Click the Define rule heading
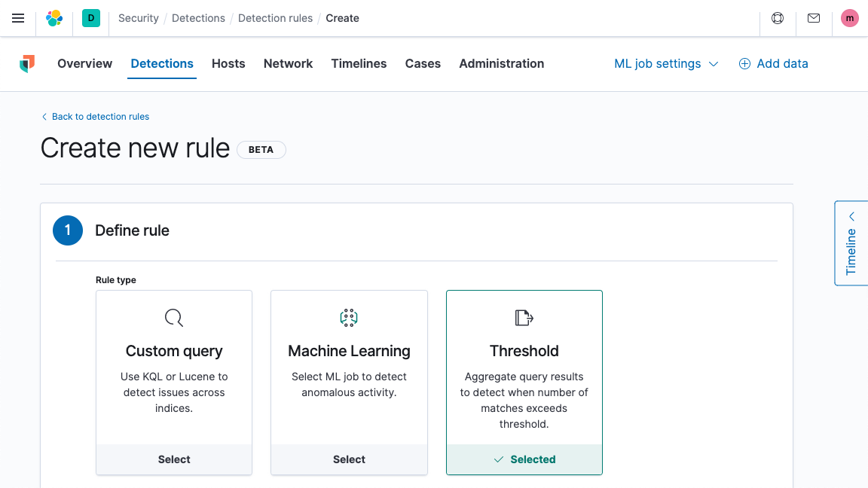 (133, 230)
